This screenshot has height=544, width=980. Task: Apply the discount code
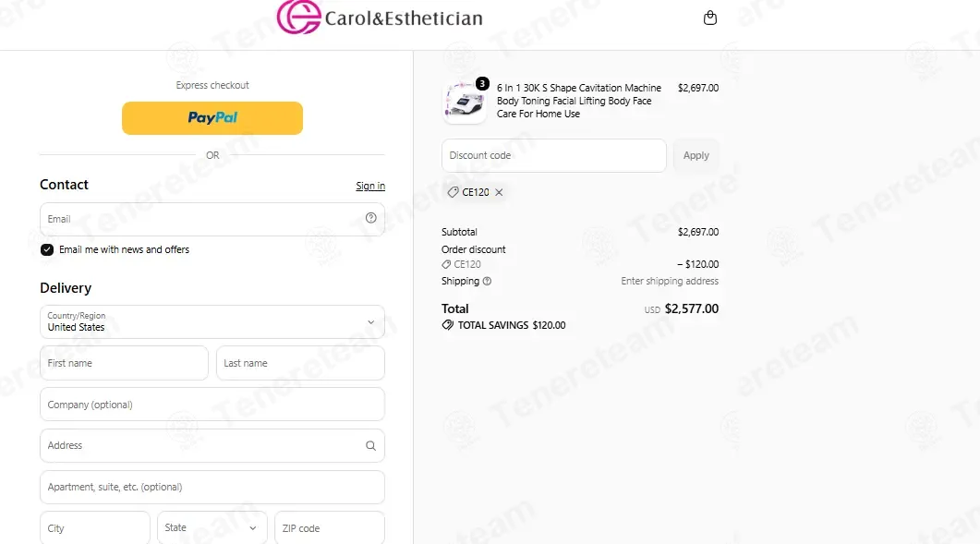[x=696, y=156]
